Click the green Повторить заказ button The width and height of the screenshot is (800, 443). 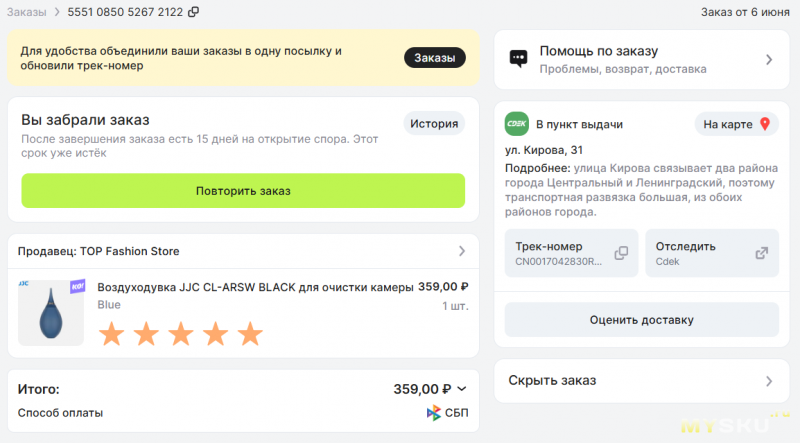click(x=243, y=191)
